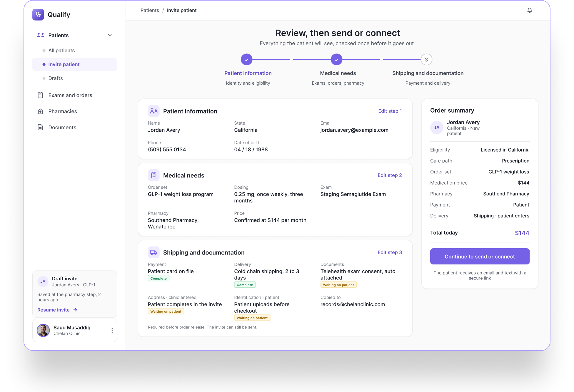Click the (509) 555 0134 phone value

click(167, 150)
